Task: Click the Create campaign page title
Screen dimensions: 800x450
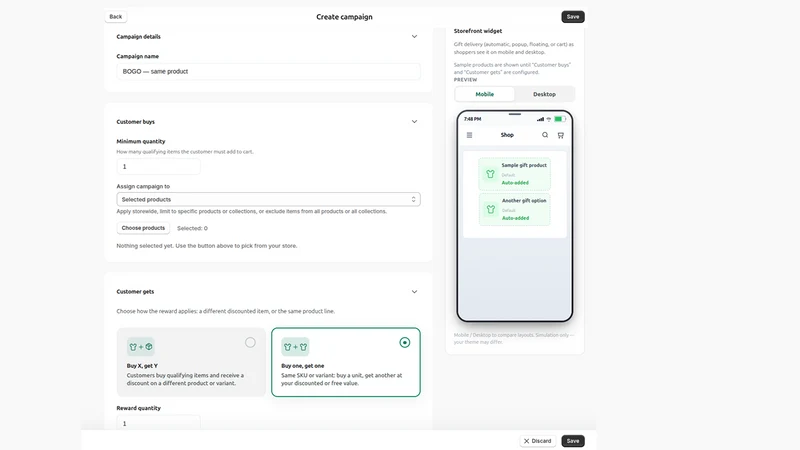Action: (x=344, y=17)
